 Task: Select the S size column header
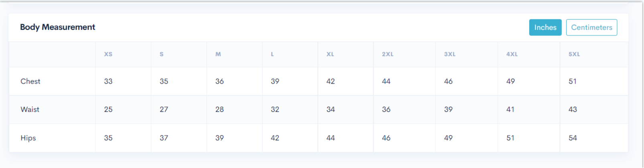pos(162,54)
